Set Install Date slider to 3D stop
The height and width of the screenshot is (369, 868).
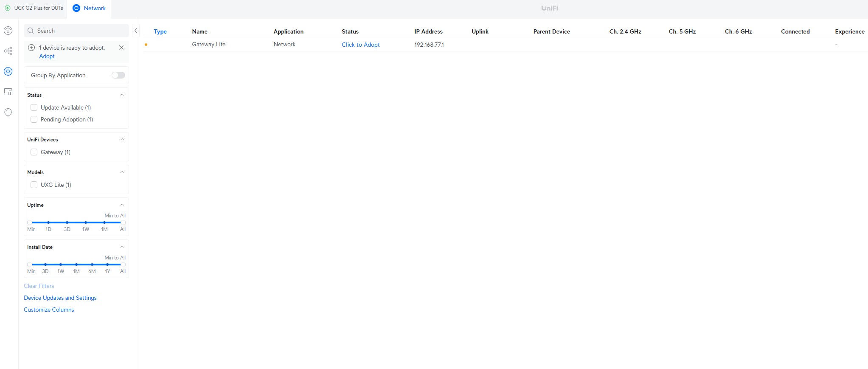coord(45,265)
